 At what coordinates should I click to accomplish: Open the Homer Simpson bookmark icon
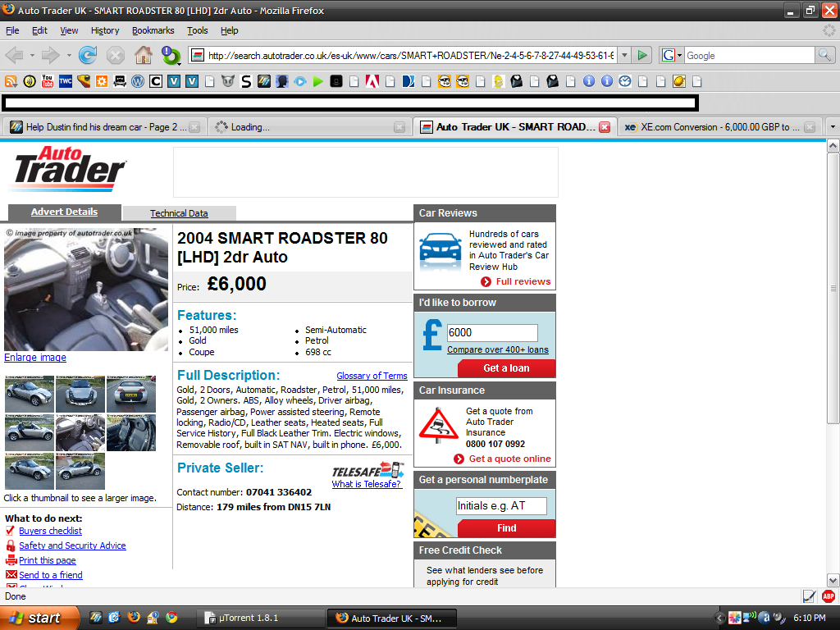(498, 81)
